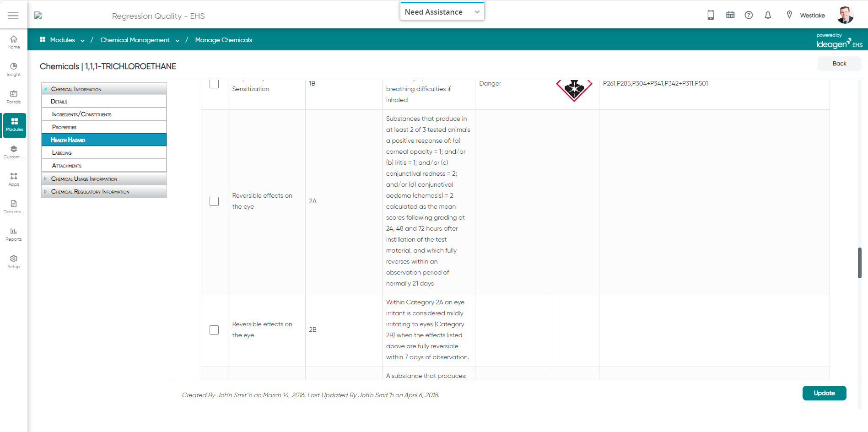Click Modules breadcrumb link
Image resolution: width=868 pixels, height=432 pixels.
coord(62,40)
